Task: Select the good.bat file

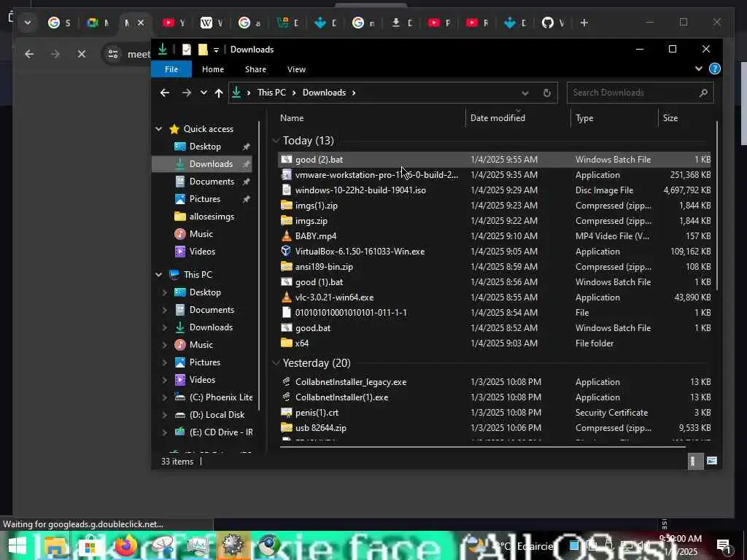Action: (x=312, y=327)
